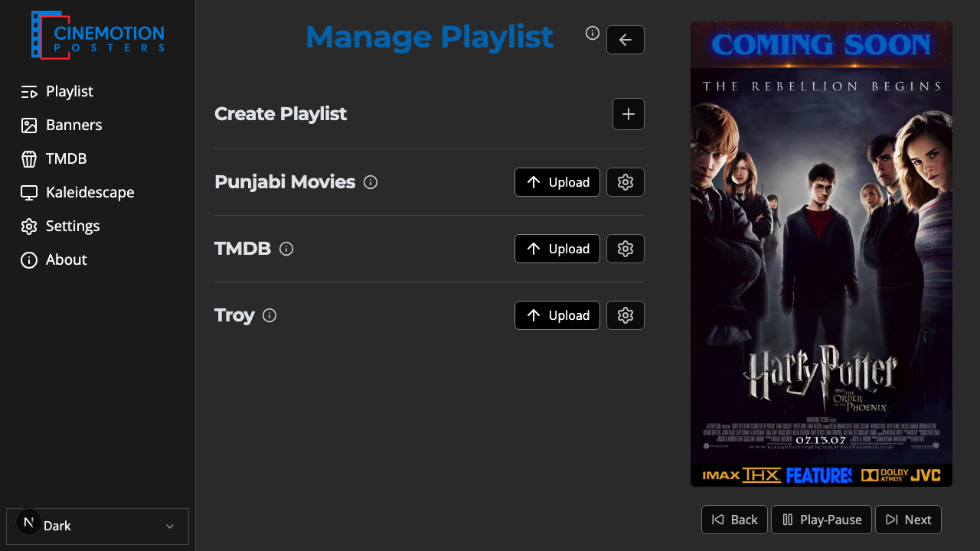Image resolution: width=980 pixels, height=551 pixels.
Task: Open the TMDB sidebar item
Action: pyautogui.click(x=54, y=159)
